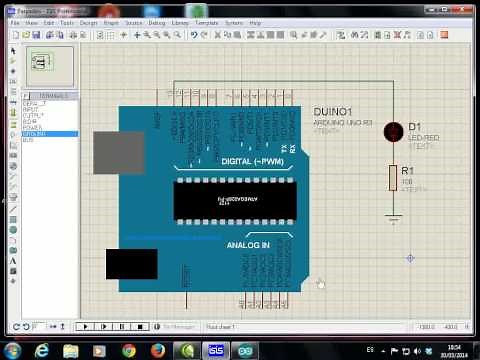Screen dimensions: 480x360
Task: Click the orange icon at toolbar end
Action: pyautogui.click(x=444, y=35)
